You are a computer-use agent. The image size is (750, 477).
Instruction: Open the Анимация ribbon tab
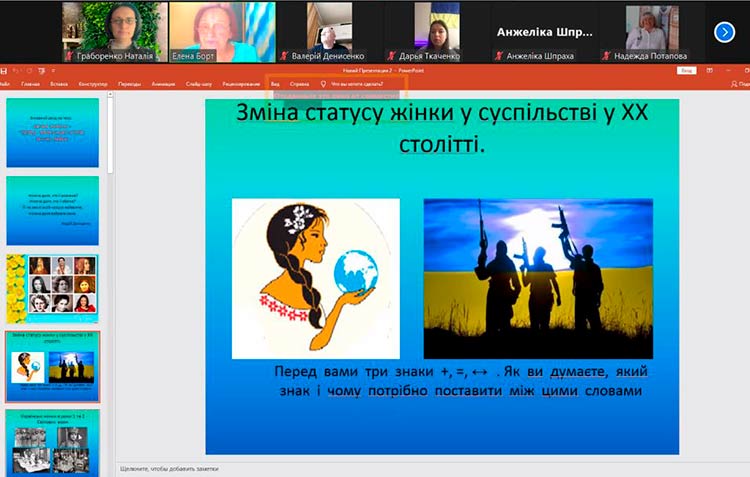tap(163, 84)
